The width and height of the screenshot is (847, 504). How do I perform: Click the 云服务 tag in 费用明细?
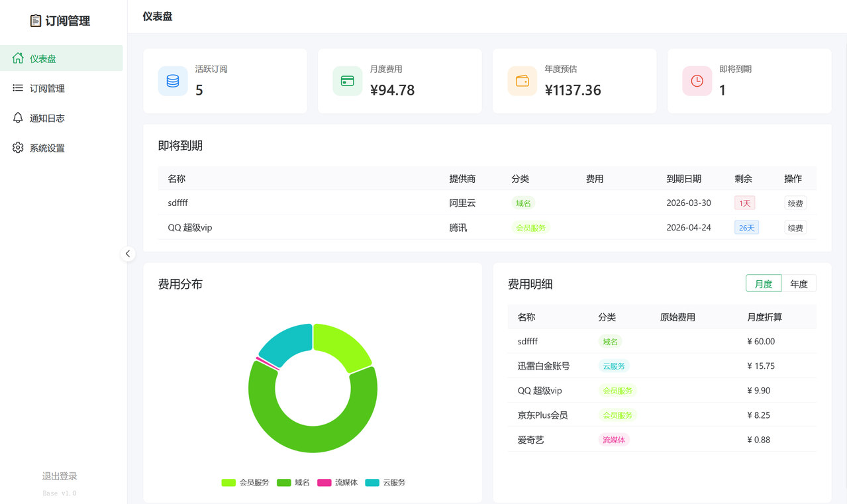coord(614,366)
